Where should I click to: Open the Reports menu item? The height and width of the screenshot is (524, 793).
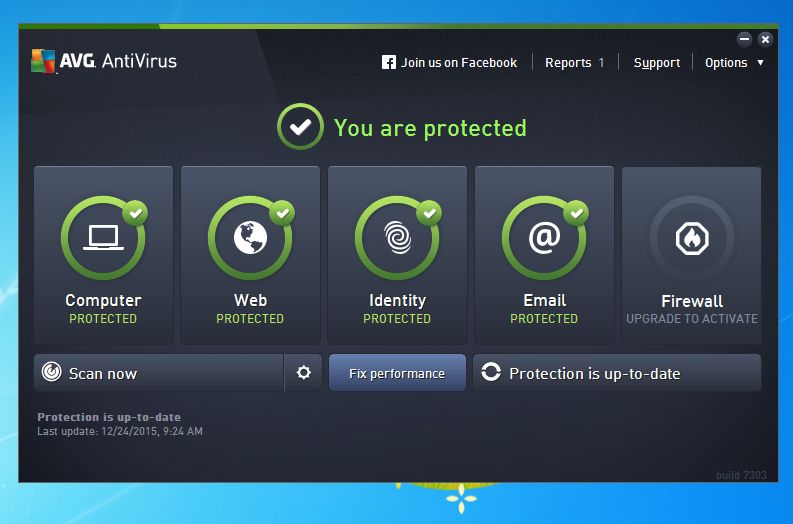click(568, 63)
